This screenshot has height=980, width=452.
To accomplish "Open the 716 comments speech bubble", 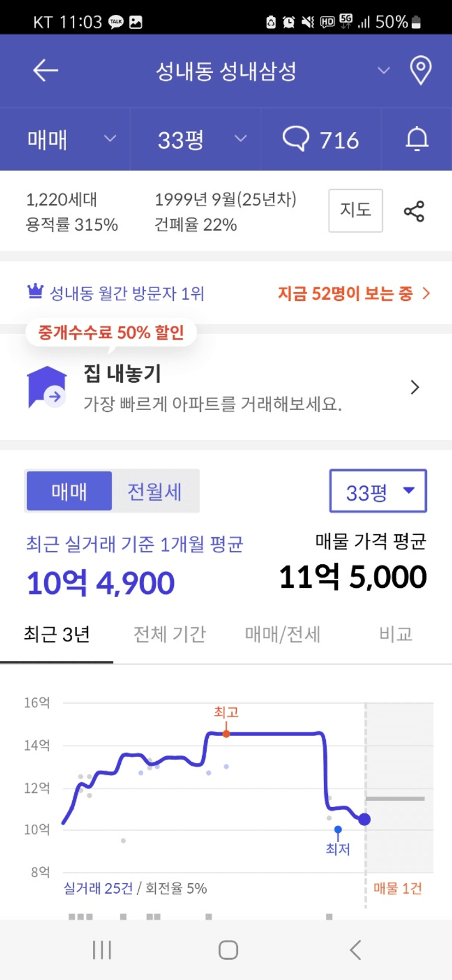I will point(321,140).
